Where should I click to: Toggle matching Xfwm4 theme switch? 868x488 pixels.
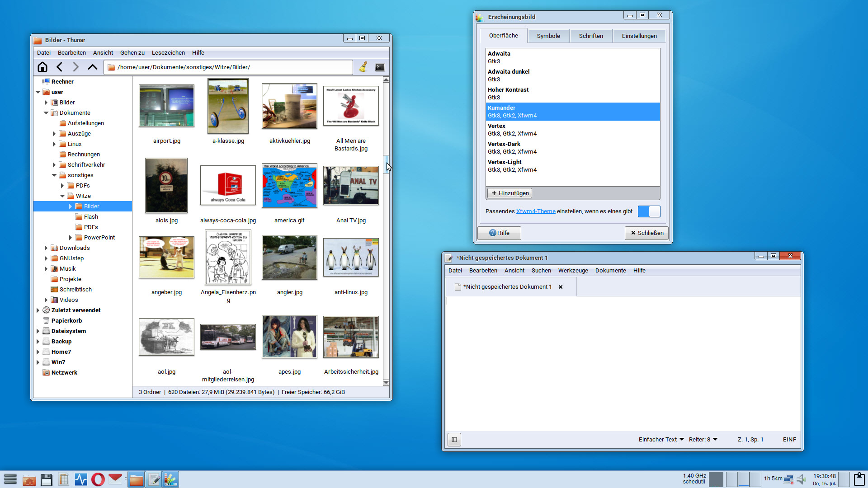(649, 211)
